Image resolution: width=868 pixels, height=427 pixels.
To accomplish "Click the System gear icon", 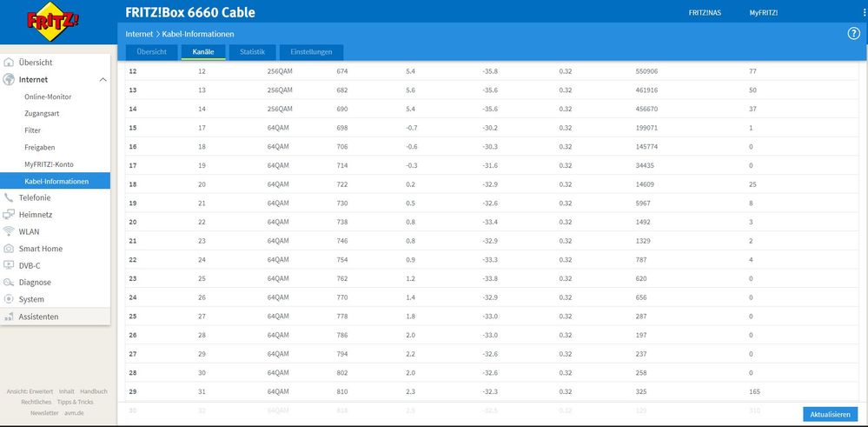I will click(x=9, y=299).
